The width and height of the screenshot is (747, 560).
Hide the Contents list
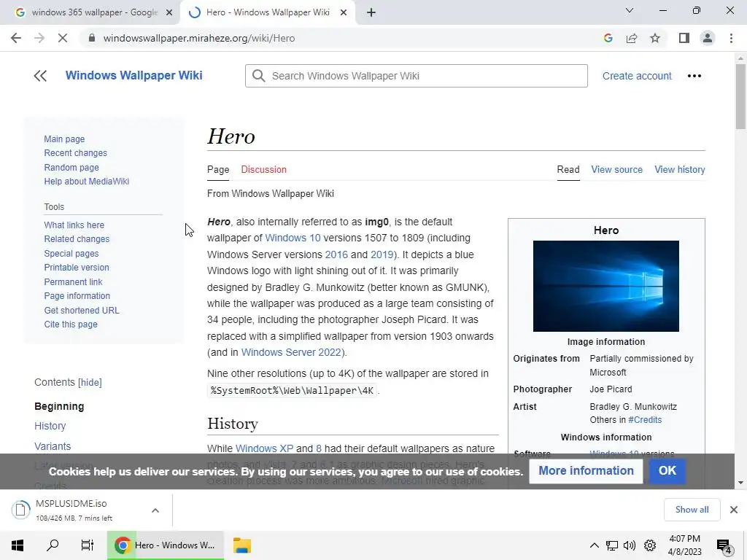point(90,382)
